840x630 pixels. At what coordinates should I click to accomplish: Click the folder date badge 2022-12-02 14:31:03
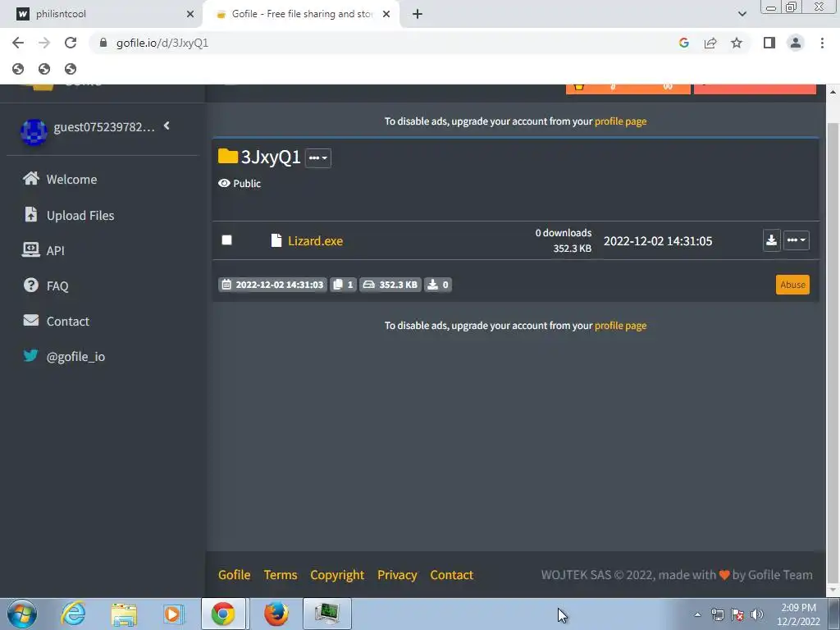tap(272, 285)
